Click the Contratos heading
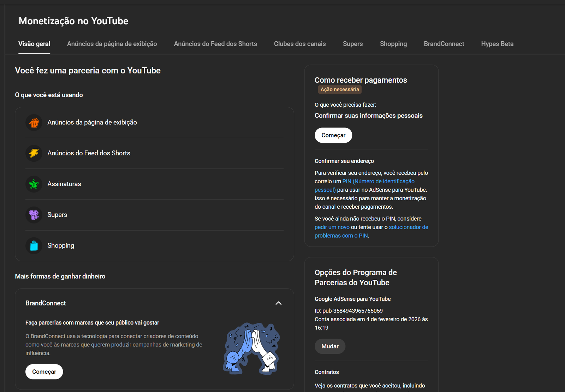The height and width of the screenshot is (392, 565). tap(327, 372)
